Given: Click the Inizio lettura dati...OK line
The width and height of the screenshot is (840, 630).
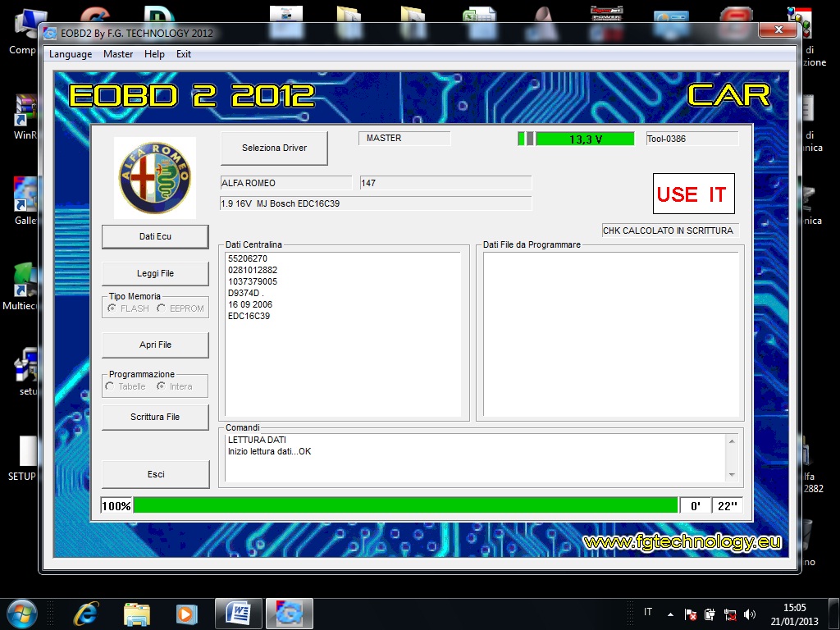Looking at the screenshot, I should pyautogui.click(x=269, y=452).
